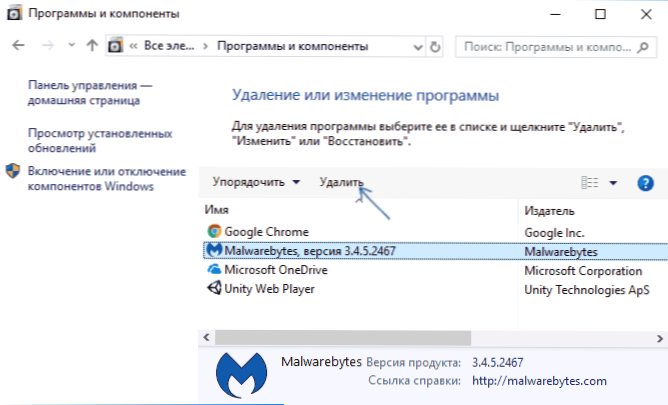This screenshot has width=668, height=405.
Task: Click the horizontal scrollbar thumb
Action: [343, 338]
